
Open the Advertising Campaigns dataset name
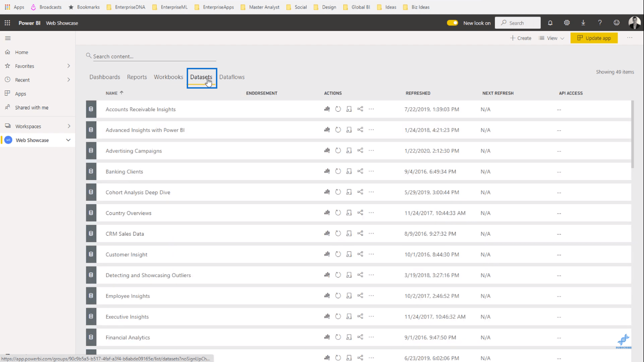pos(133,151)
